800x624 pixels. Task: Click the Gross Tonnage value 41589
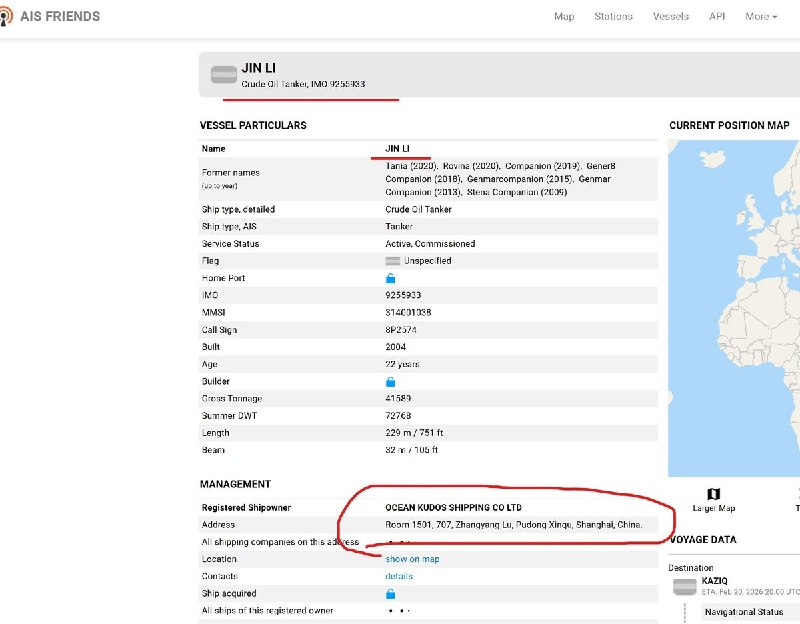point(398,398)
